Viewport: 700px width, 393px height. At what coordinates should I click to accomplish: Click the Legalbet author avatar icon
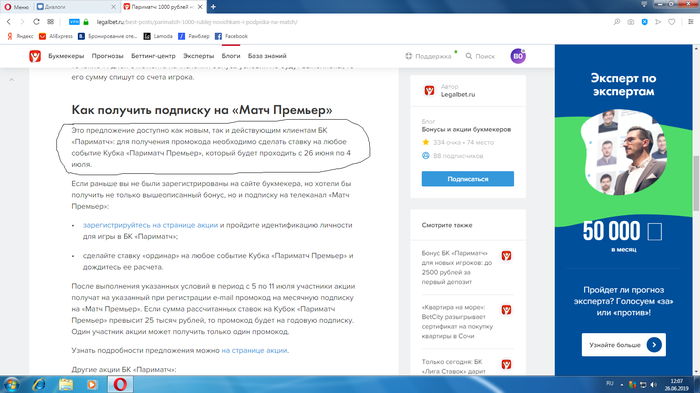429,91
